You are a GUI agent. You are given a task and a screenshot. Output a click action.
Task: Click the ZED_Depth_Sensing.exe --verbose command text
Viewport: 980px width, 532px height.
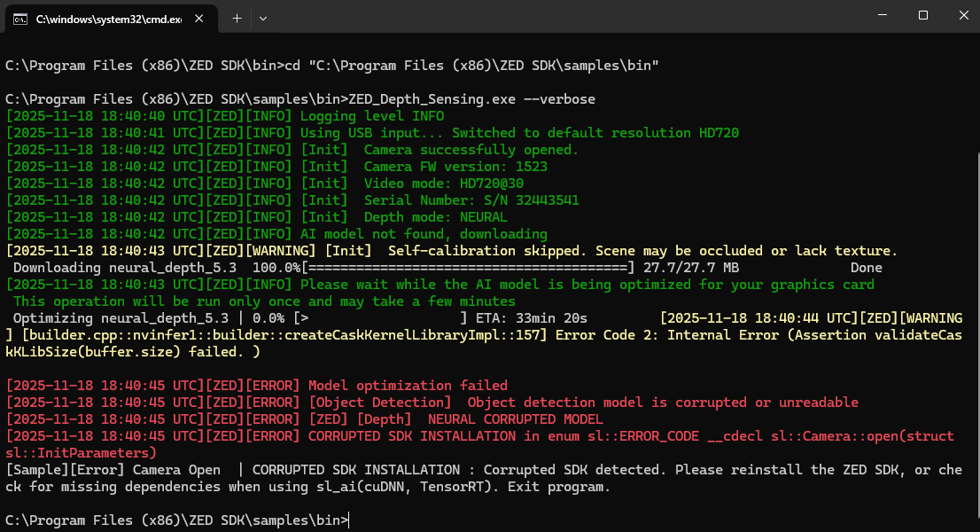472,99
